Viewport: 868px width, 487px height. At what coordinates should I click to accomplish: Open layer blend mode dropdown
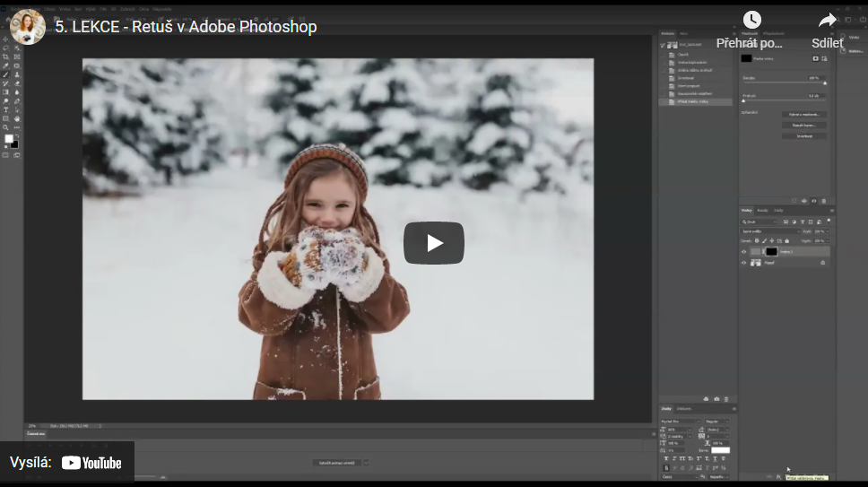point(770,231)
